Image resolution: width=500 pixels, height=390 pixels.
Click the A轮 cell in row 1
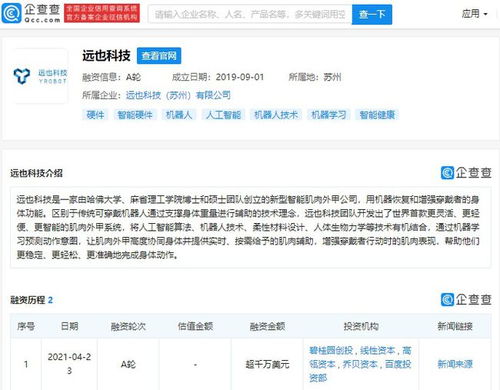pyautogui.click(x=128, y=364)
